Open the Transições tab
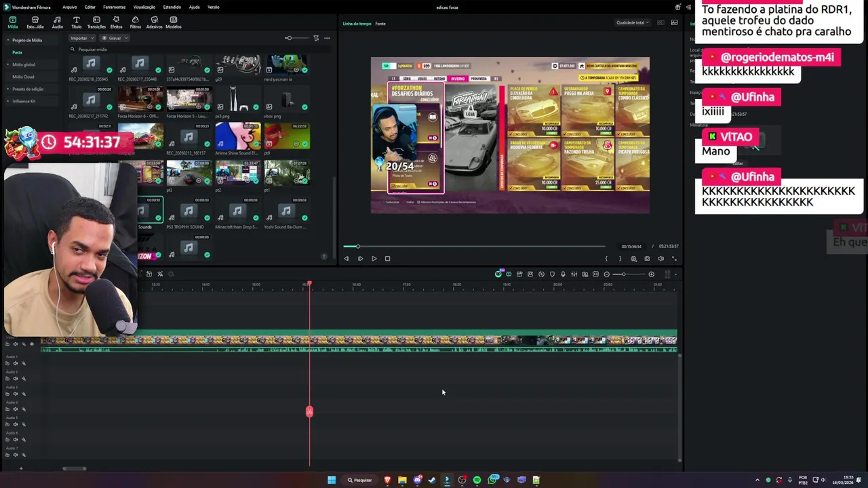 click(96, 22)
